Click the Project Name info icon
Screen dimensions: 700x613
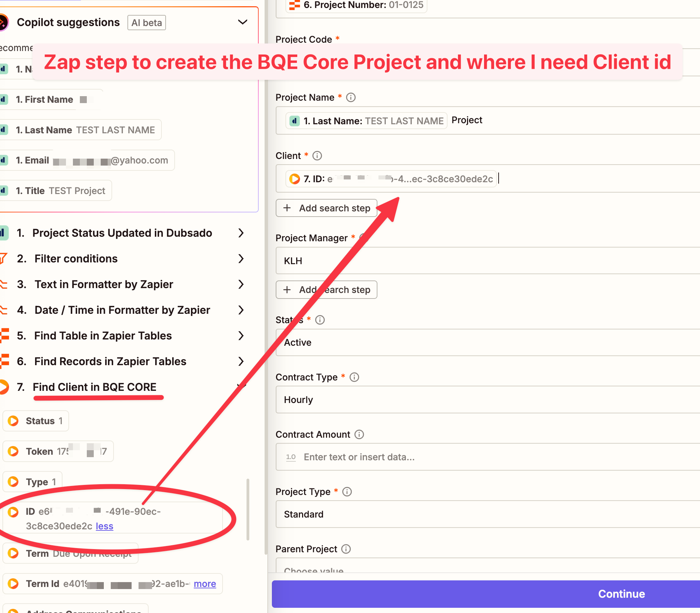click(x=351, y=97)
